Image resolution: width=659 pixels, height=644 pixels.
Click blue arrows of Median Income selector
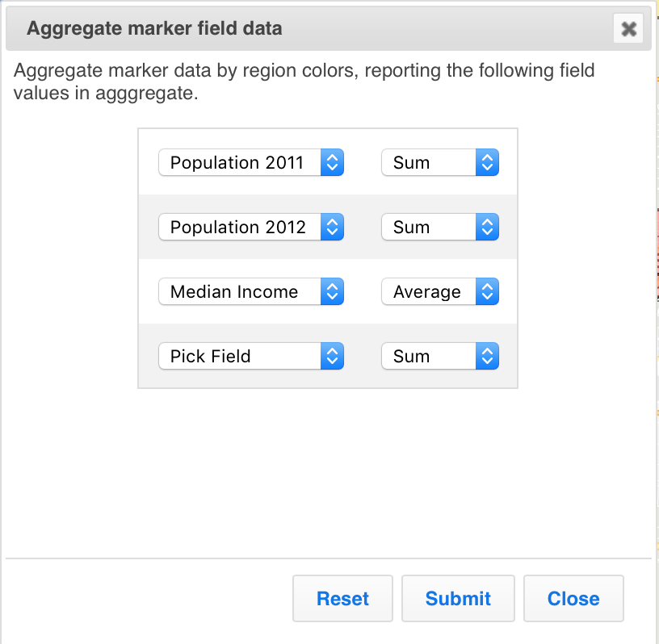(x=333, y=291)
